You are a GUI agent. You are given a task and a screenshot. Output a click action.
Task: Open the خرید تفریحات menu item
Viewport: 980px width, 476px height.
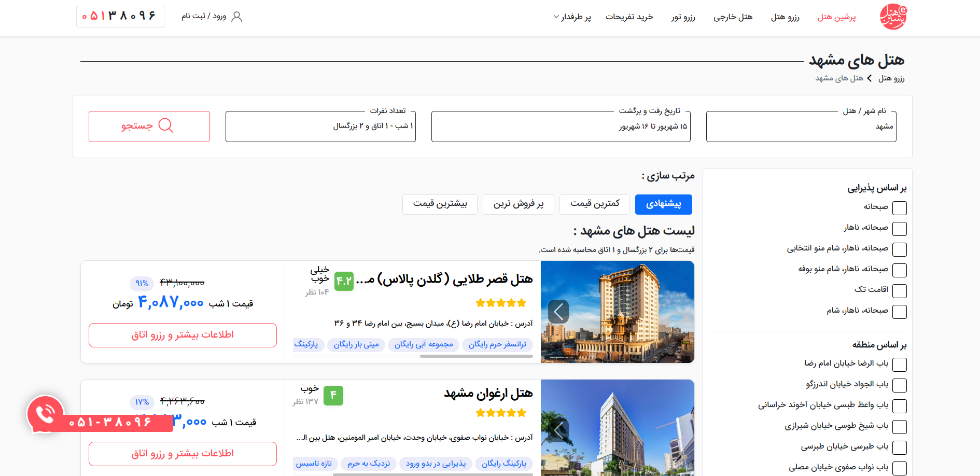coord(629,17)
